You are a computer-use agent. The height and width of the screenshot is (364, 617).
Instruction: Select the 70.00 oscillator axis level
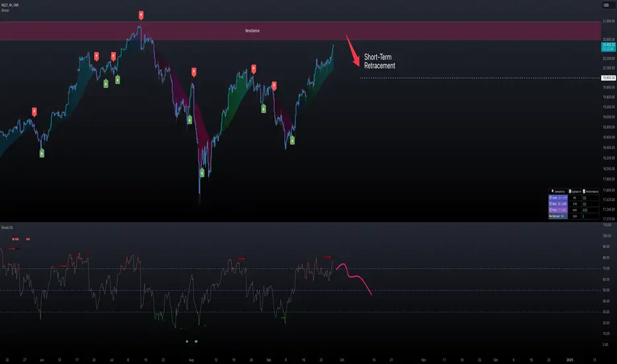(606, 269)
